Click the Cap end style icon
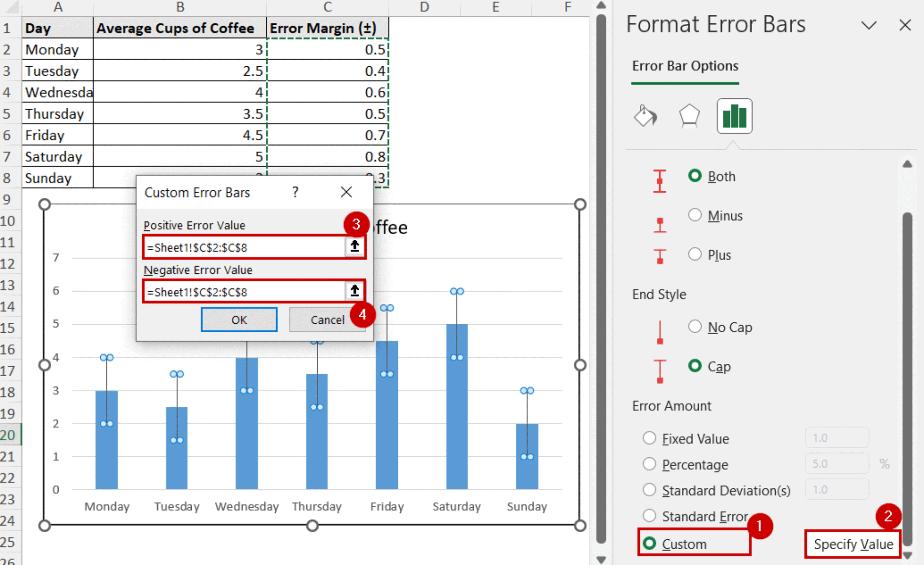 660,371
